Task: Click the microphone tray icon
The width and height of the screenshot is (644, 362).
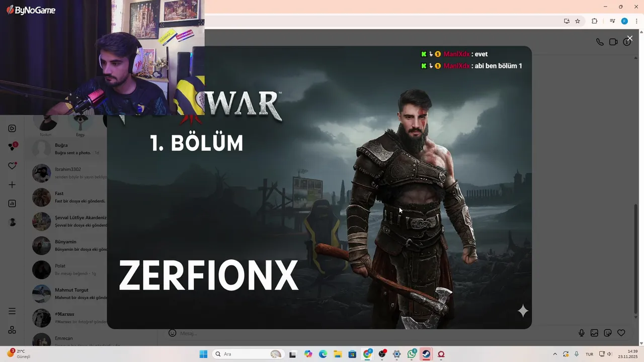Action: tap(577, 354)
